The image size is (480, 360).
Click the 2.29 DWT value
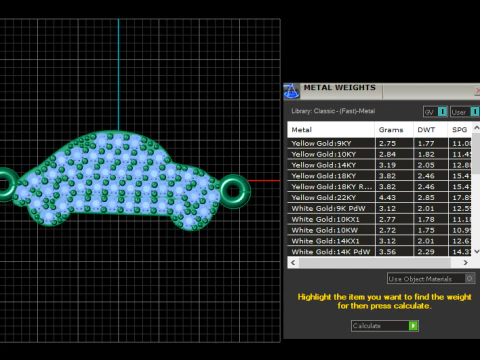click(426, 252)
